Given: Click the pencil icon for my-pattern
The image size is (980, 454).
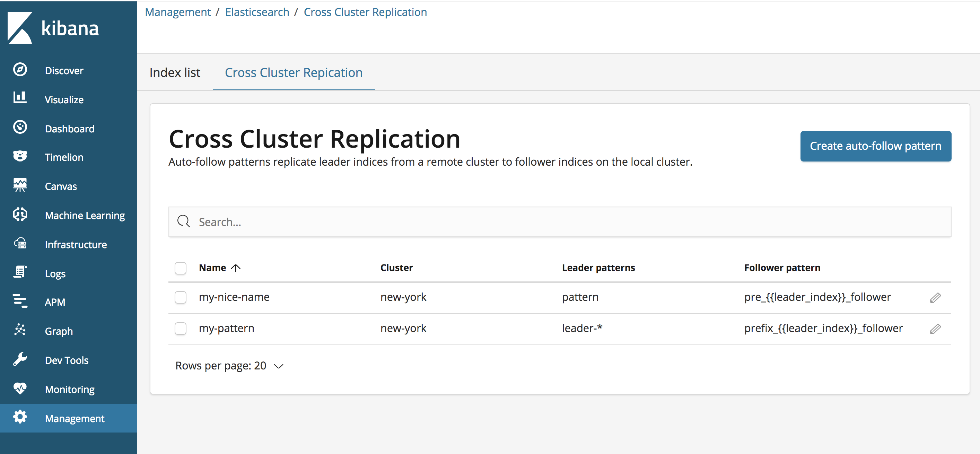Looking at the screenshot, I should 935,329.
